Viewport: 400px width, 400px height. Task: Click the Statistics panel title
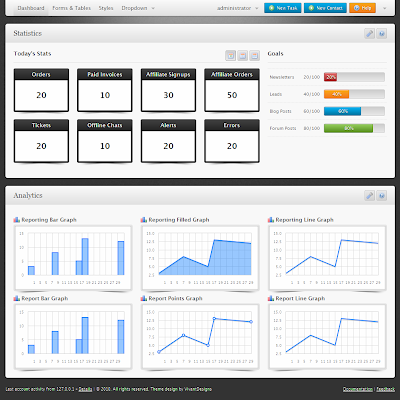[x=28, y=33]
